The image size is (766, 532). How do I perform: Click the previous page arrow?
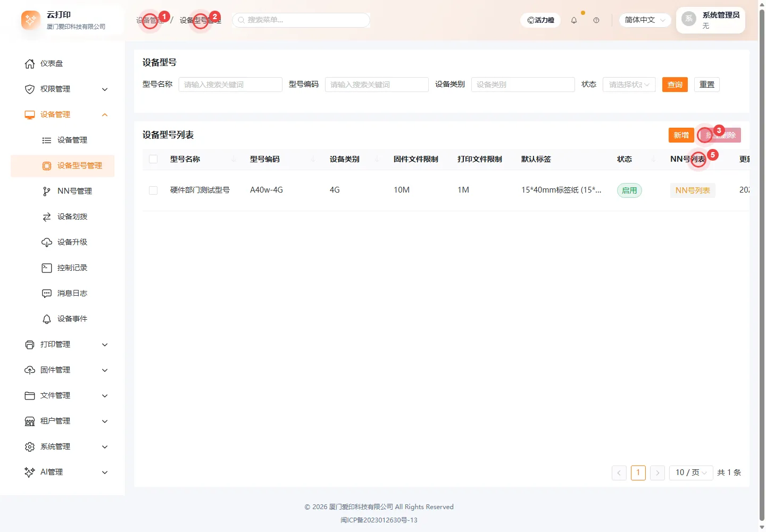[619, 472]
